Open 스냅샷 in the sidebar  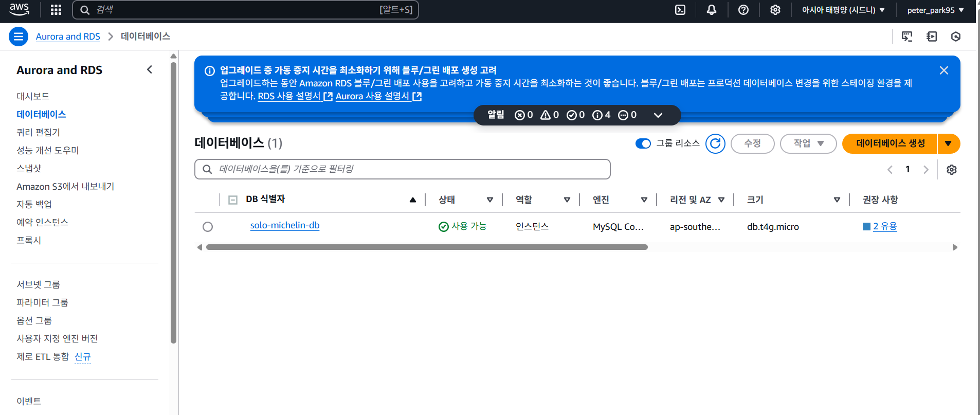click(29, 168)
